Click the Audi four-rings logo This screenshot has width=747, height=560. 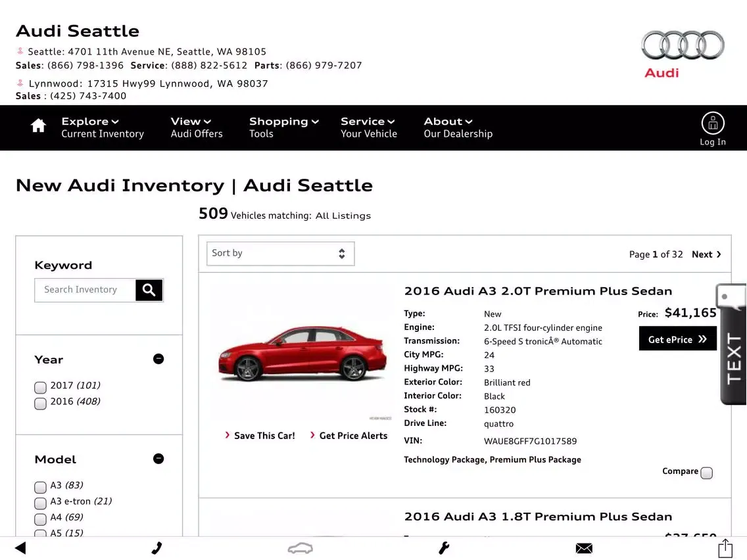pyautogui.click(x=683, y=45)
